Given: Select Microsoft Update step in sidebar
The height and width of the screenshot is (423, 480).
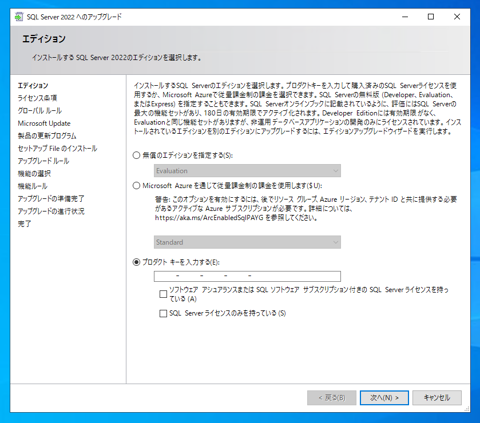Looking at the screenshot, I should click(x=44, y=123).
